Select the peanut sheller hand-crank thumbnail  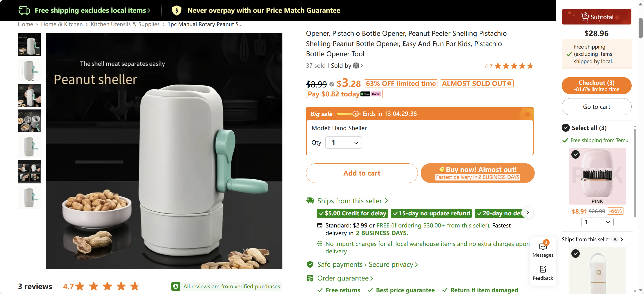pyautogui.click(x=29, y=95)
